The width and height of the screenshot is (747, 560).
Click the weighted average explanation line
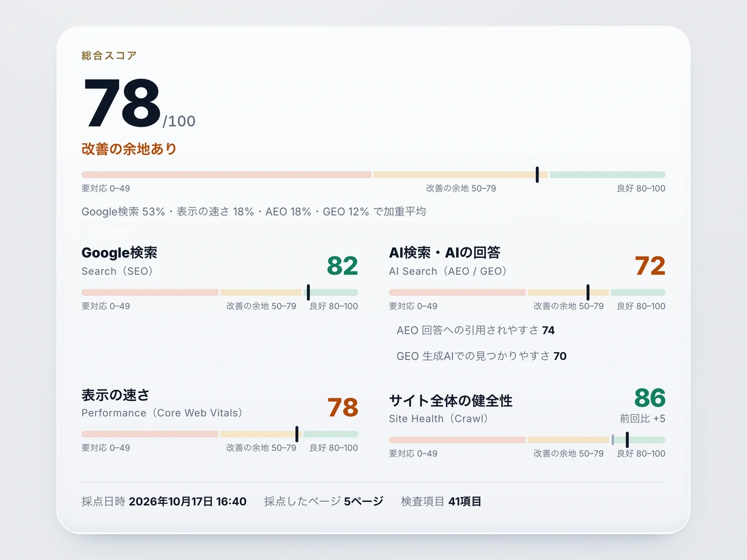pos(253,211)
